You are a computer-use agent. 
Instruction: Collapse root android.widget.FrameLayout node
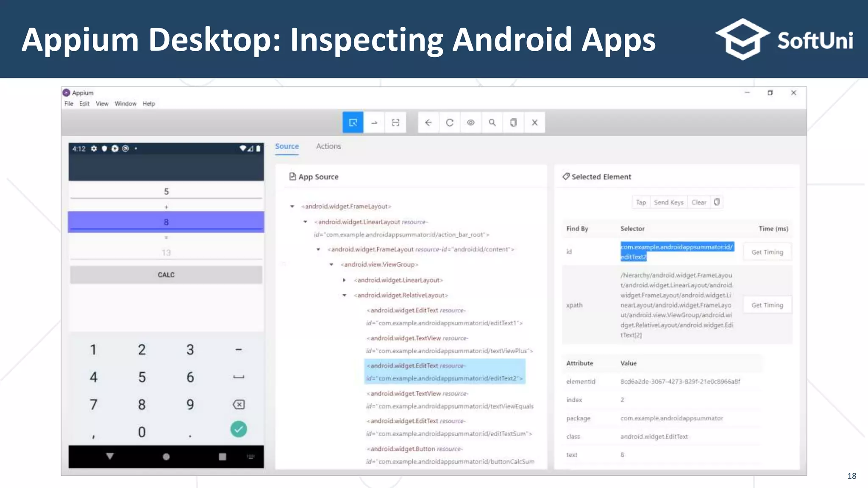click(x=292, y=206)
